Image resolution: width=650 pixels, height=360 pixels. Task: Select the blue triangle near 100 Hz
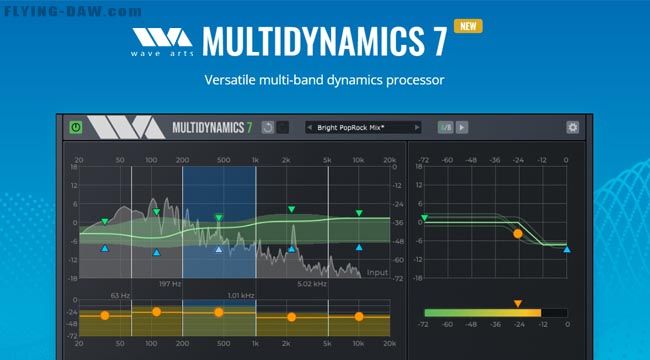tap(156, 252)
